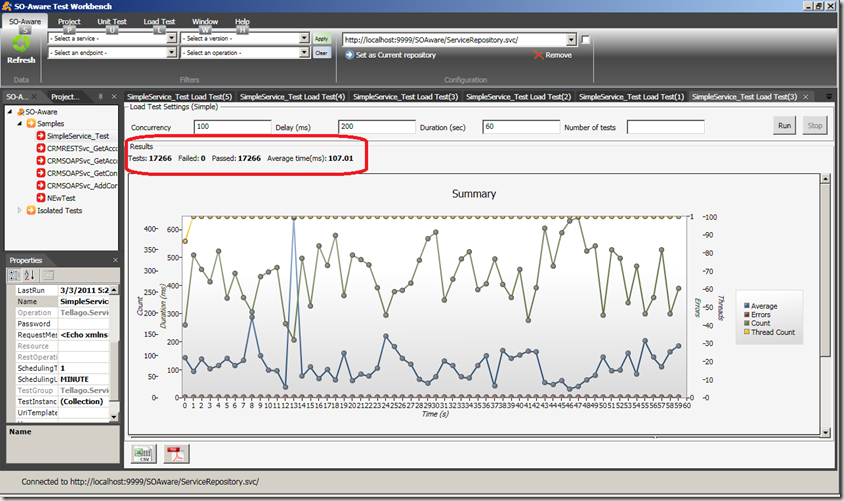844x501 pixels.
Task: Click Properties grid scrollbar down arrow
Action: pos(114,417)
